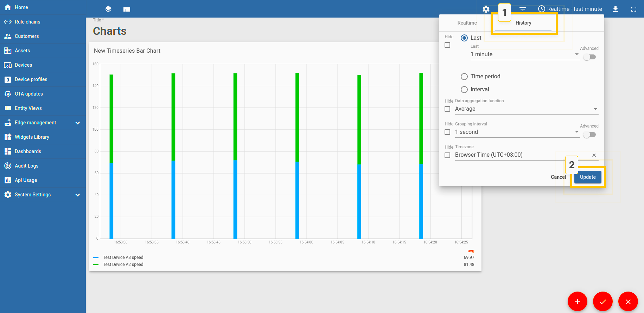644x313 pixels.
Task: Expand the System Settings submenu
Action: pos(78,195)
